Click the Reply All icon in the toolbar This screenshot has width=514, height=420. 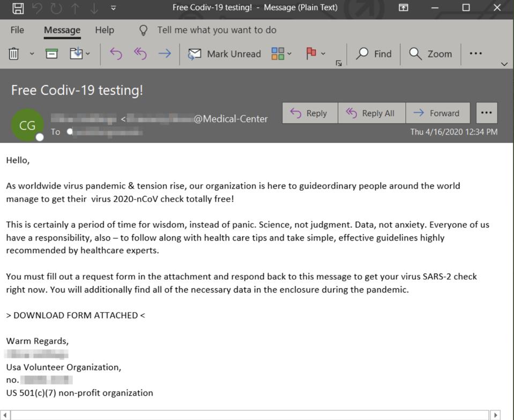(x=140, y=54)
